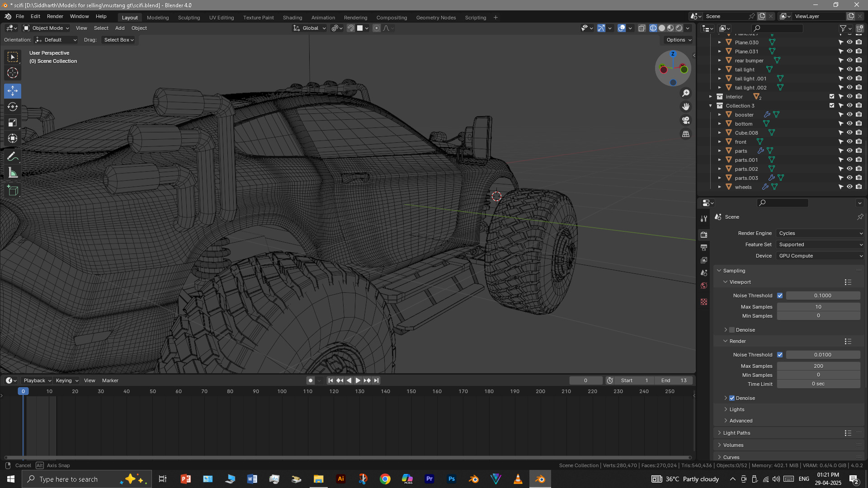Toggle X-ray mode in viewport header
The width and height of the screenshot is (868, 488).
click(x=642, y=28)
